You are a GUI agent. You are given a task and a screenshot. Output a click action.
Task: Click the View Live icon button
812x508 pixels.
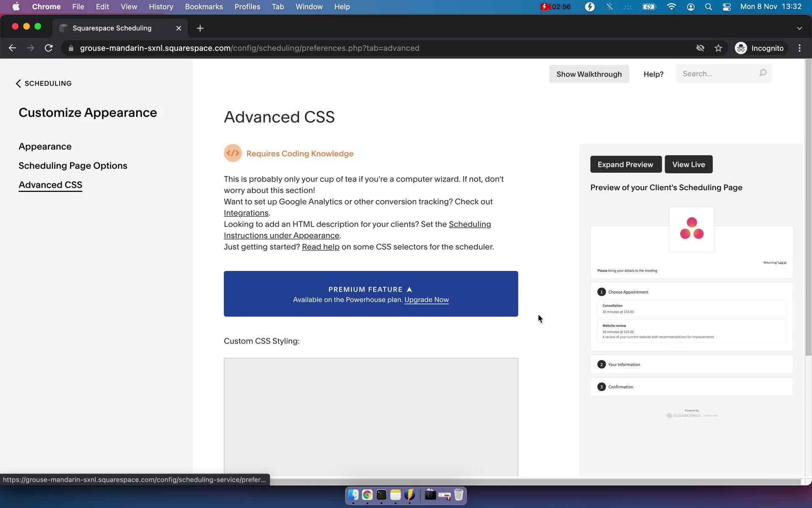[688, 164]
